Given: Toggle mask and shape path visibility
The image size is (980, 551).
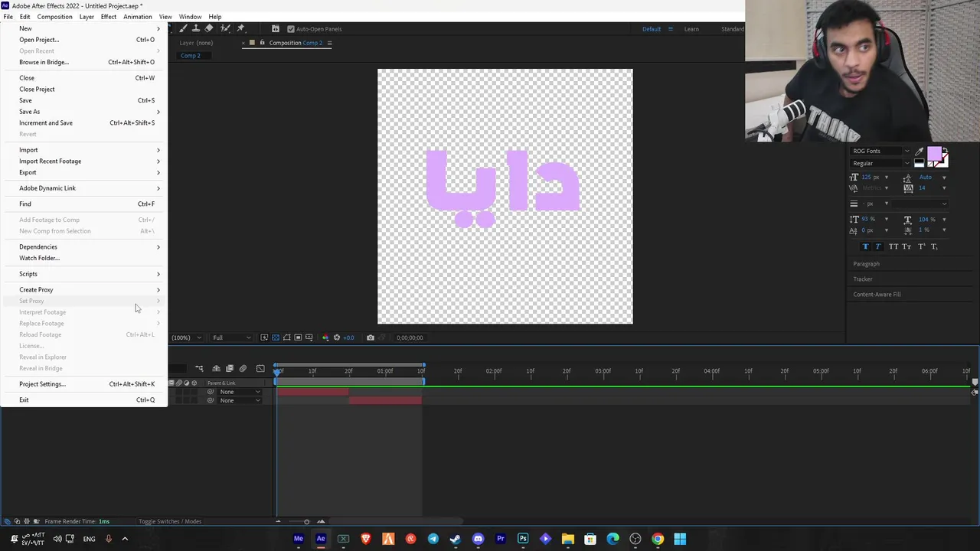Looking at the screenshot, I should tap(287, 337).
